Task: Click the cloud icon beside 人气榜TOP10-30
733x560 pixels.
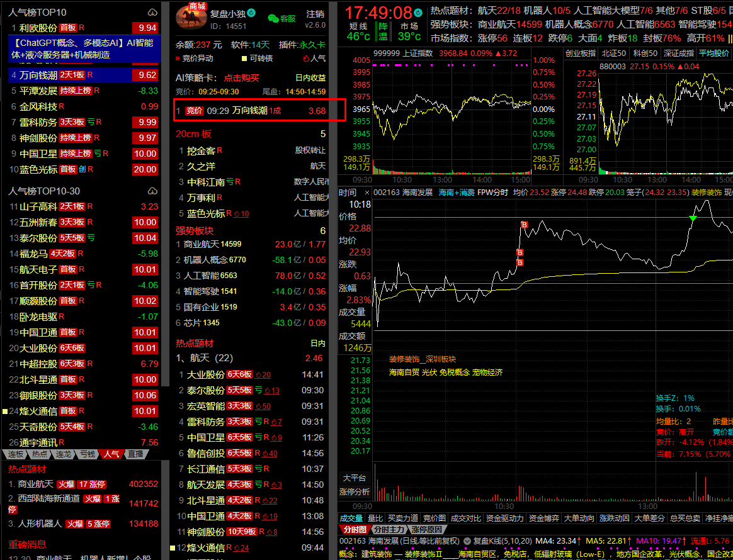Action: [152, 191]
